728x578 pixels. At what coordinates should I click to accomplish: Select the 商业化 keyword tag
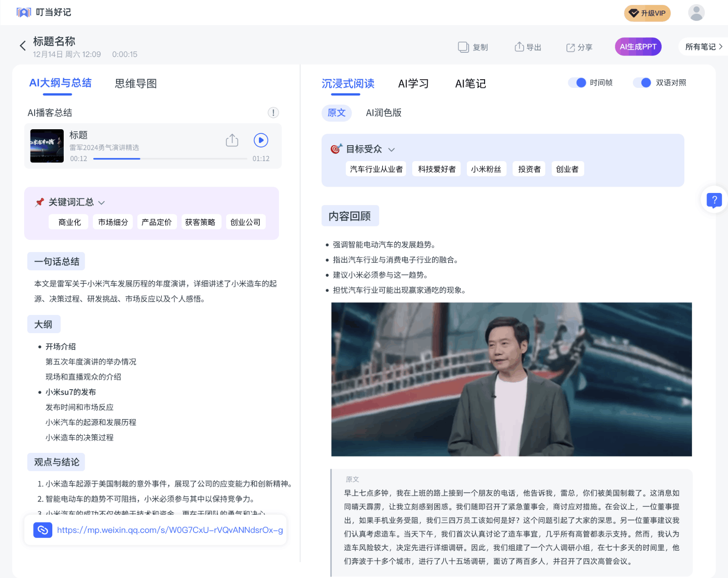[69, 222]
